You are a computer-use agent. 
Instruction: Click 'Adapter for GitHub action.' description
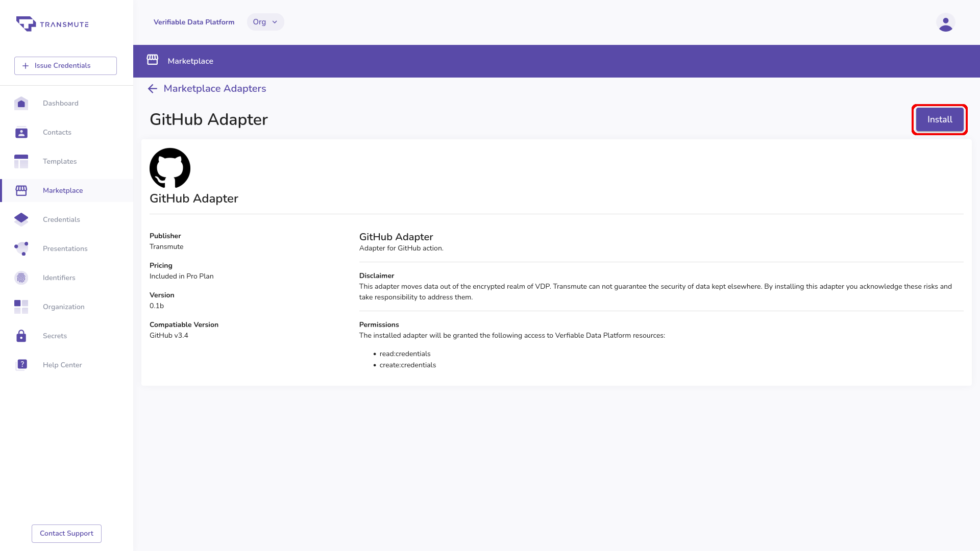click(401, 248)
